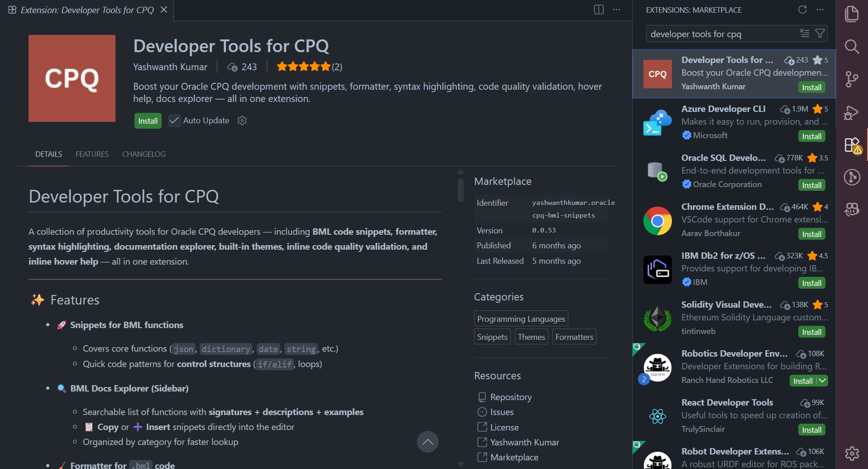Open the Explorer view in activity bar

[x=852, y=14]
